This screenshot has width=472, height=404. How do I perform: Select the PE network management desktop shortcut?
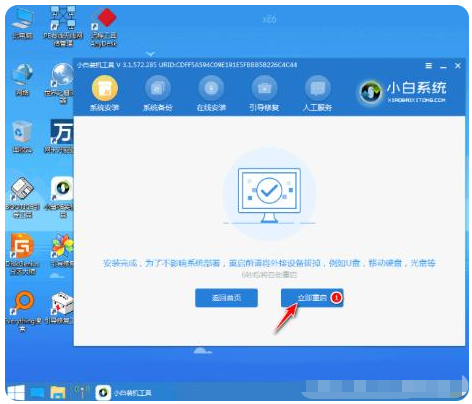coord(63,27)
